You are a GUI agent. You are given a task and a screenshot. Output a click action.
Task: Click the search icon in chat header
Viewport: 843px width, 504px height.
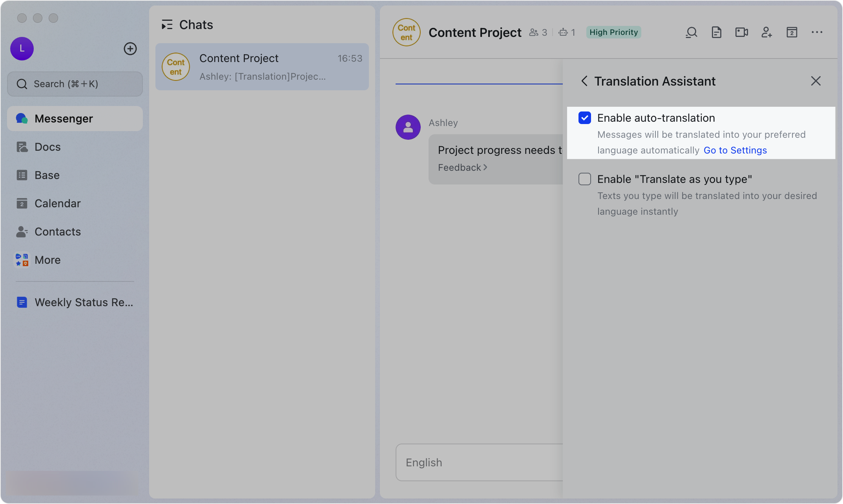[x=691, y=32]
